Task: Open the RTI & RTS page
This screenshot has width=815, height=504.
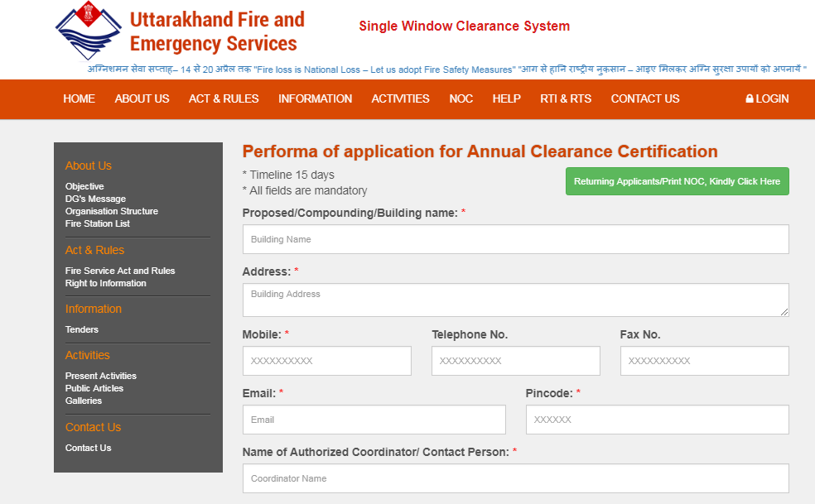Action: pyautogui.click(x=566, y=98)
